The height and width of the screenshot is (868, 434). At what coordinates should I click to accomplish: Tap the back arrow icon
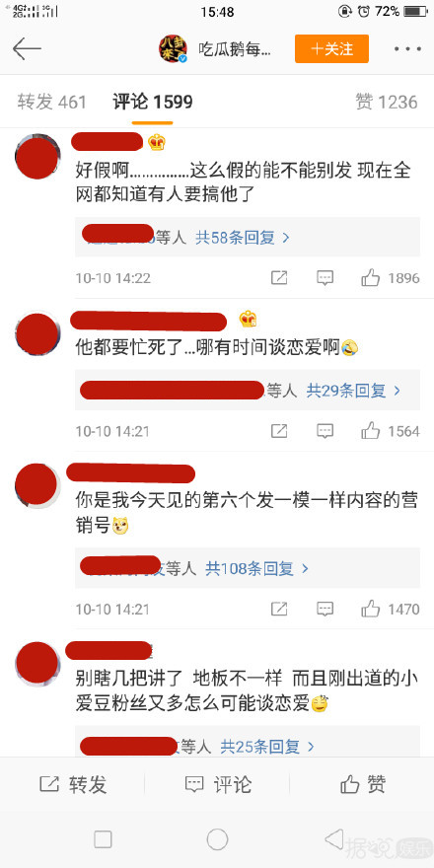tap(27, 49)
